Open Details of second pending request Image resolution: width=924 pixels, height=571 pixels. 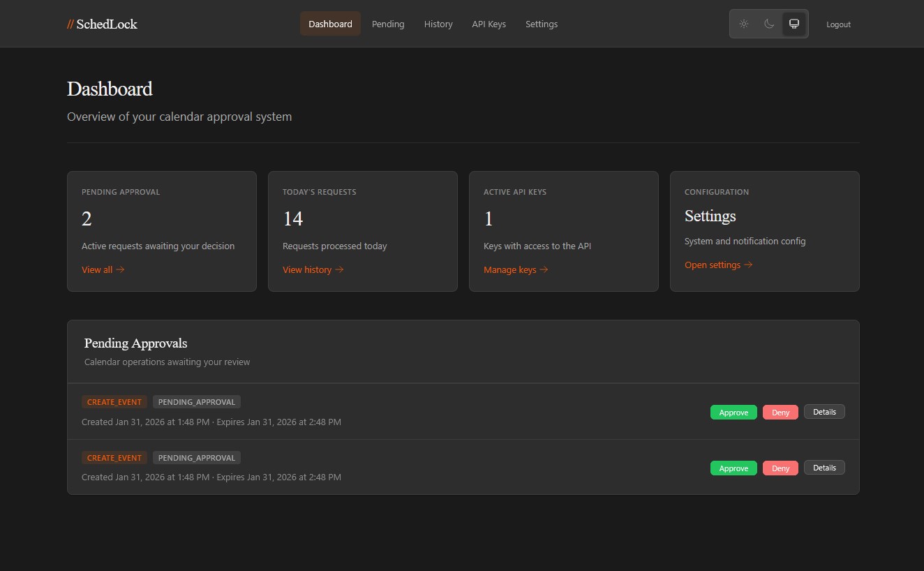824,468
